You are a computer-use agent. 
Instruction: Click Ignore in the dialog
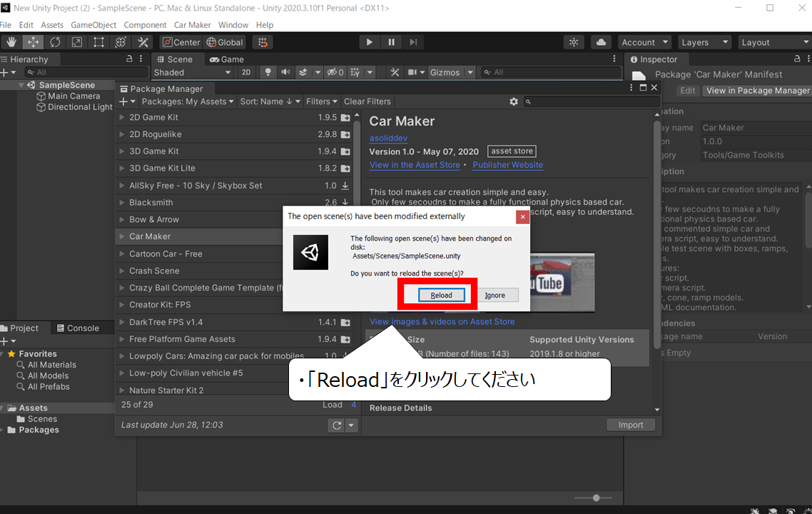(x=494, y=296)
